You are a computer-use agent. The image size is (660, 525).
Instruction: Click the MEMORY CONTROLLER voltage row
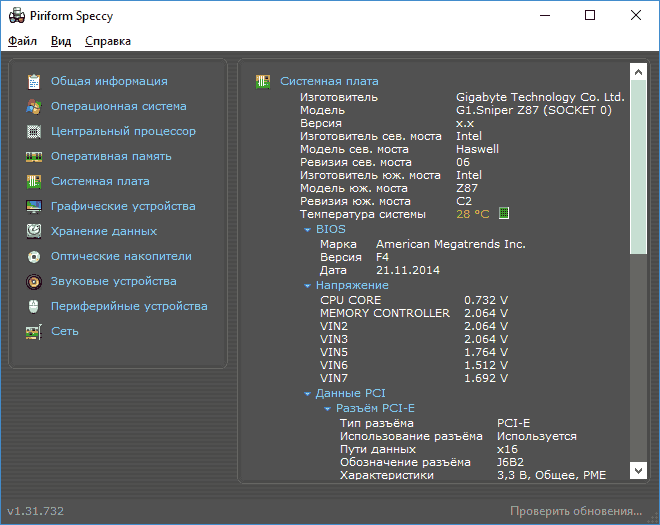(x=414, y=313)
